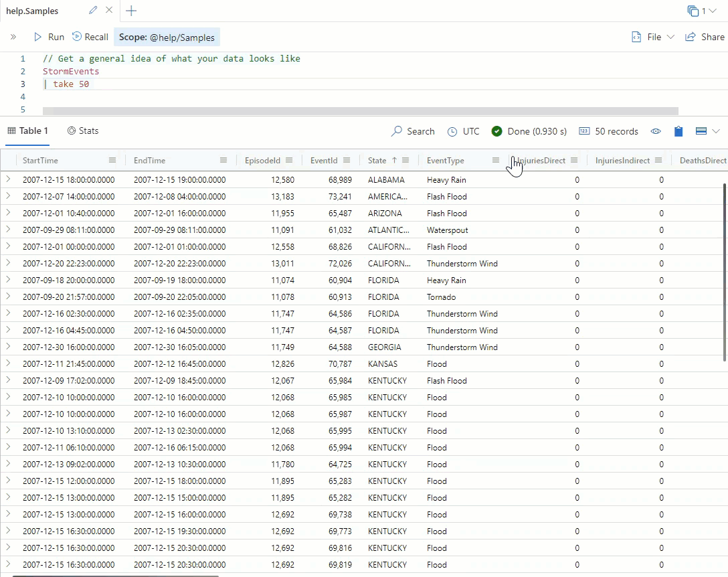Expand the left panel with double-chevron
The image size is (728, 577).
pyautogui.click(x=13, y=37)
